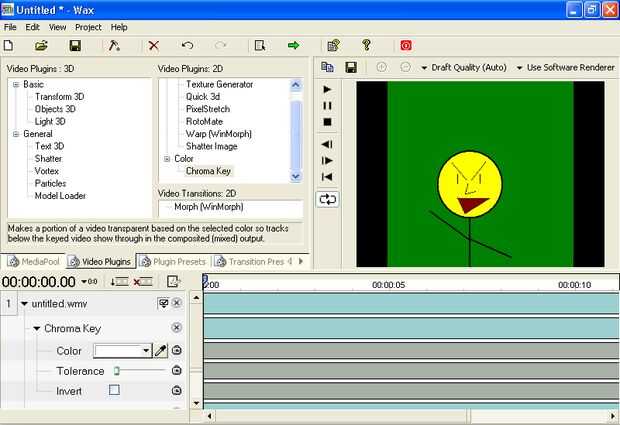Undo the last action
The width and height of the screenshot is (620, 425).
(x=187, y=45)
